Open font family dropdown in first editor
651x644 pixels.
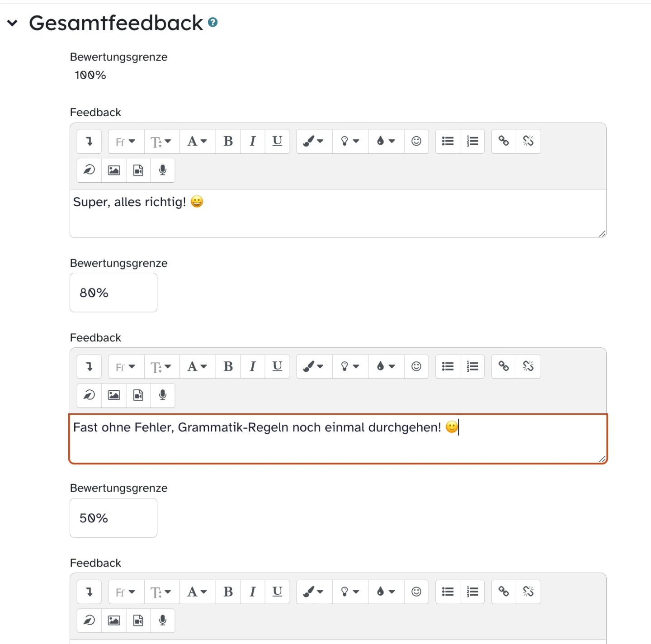tap(126, 142)
